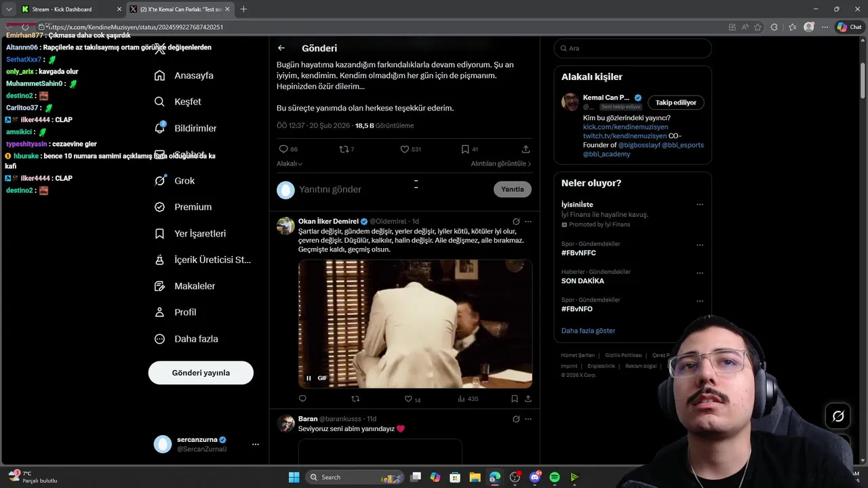
Task: Open İçerik Üreticisi Stüdyosu in sidebar
Action: pos(203,260)
